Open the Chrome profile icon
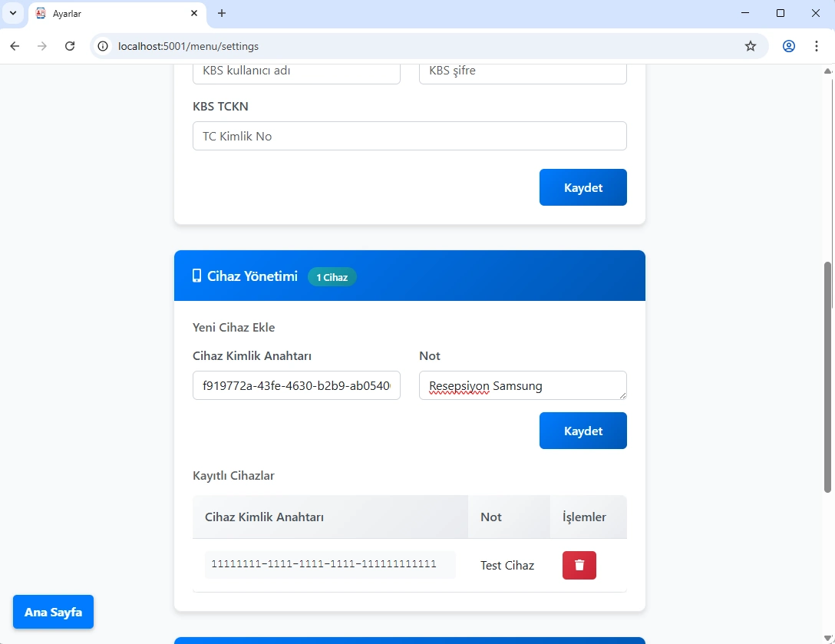 click(788, 46)
